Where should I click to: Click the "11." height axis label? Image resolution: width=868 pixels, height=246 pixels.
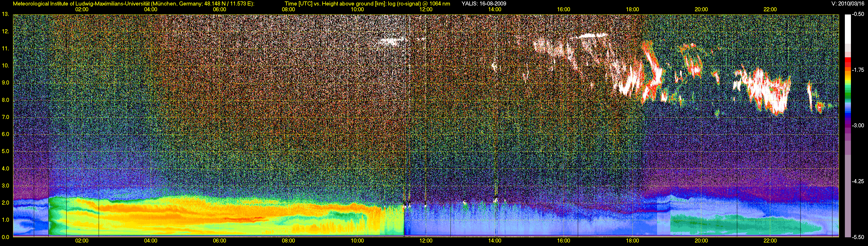point(5,49)
